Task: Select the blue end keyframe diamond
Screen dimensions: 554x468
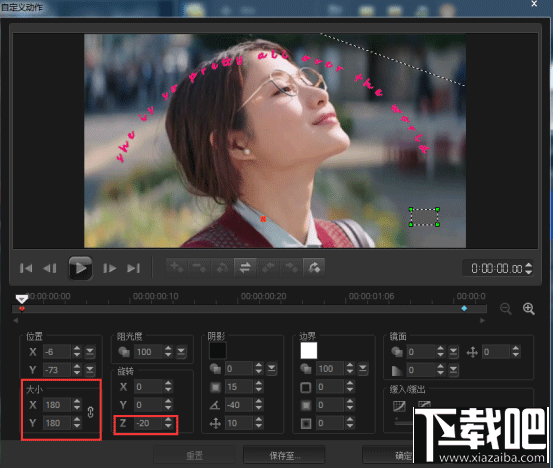Action: click(464, 309)
